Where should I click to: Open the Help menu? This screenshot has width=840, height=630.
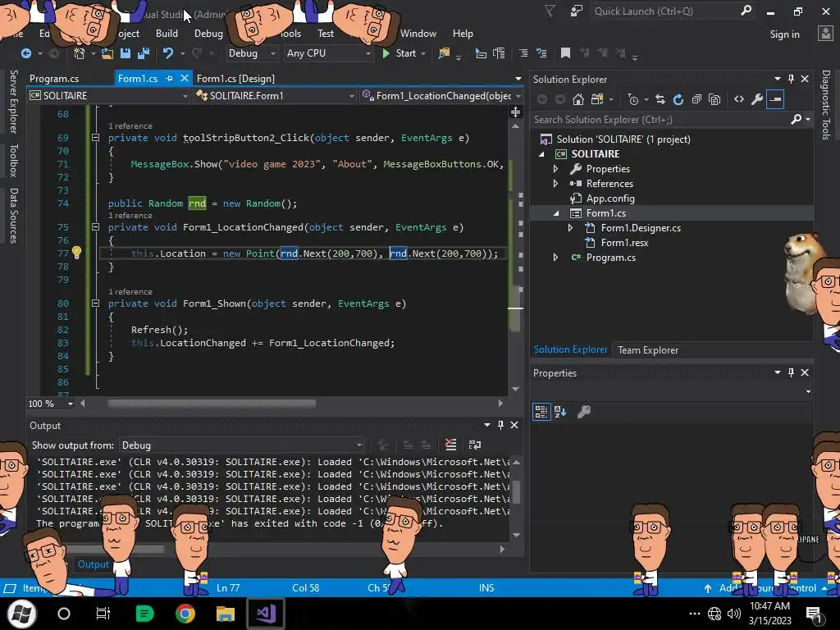pyautogui.click(x=463, y=33)
